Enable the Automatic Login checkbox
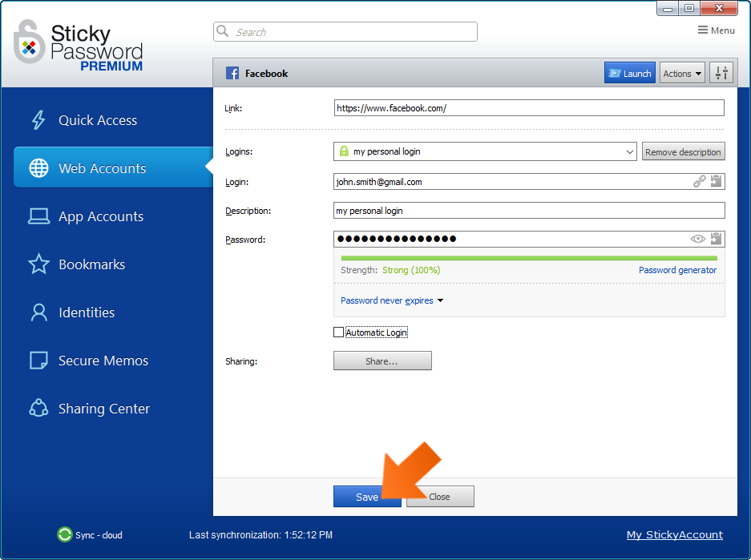Image resolution: width=751 pixels, height=560 pixels. pyautogui.click(x=338, y=332)
